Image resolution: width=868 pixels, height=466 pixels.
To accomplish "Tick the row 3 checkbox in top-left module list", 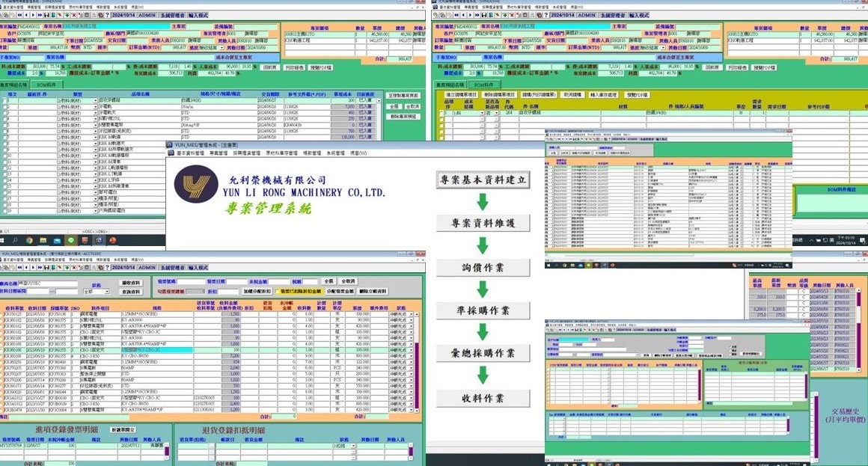I will click(x=5, y=113).
